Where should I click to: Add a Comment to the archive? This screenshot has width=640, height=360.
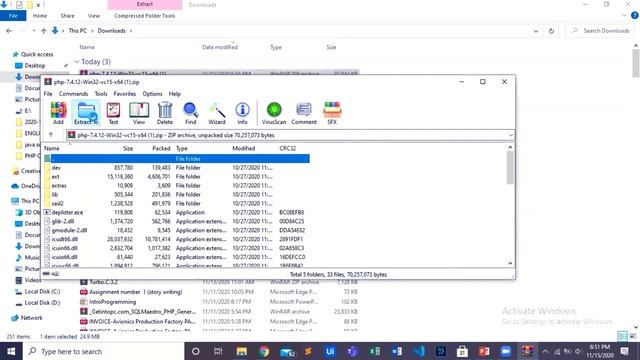click(x=304, y=113)
